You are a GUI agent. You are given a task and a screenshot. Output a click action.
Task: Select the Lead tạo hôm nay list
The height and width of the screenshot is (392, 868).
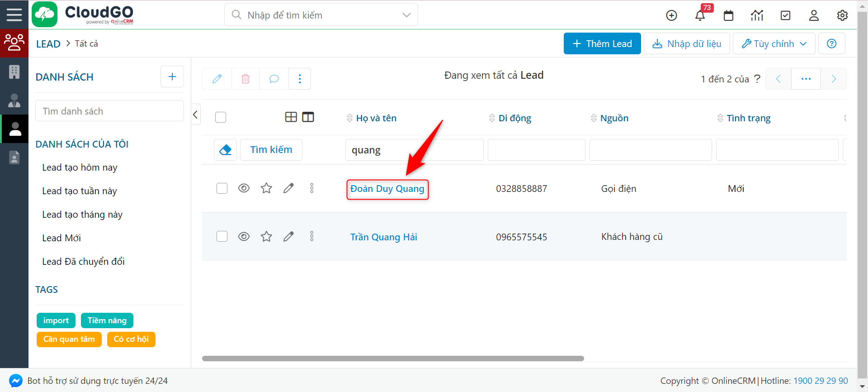[80, 167]
